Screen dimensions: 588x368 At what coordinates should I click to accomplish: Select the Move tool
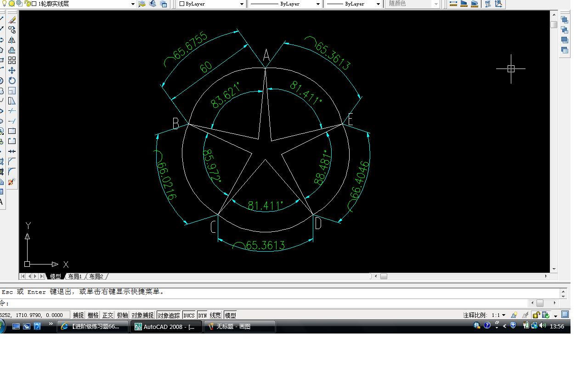coord(12,70)
